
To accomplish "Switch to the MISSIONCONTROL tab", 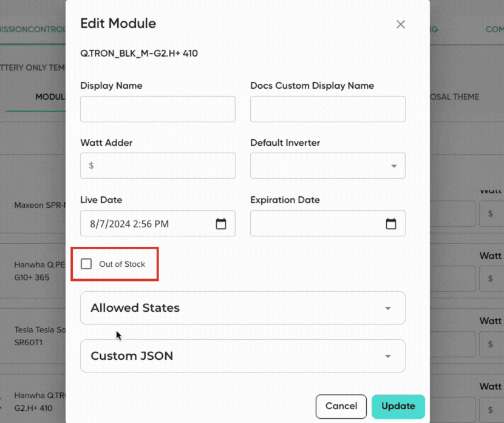I will [32, 29].
